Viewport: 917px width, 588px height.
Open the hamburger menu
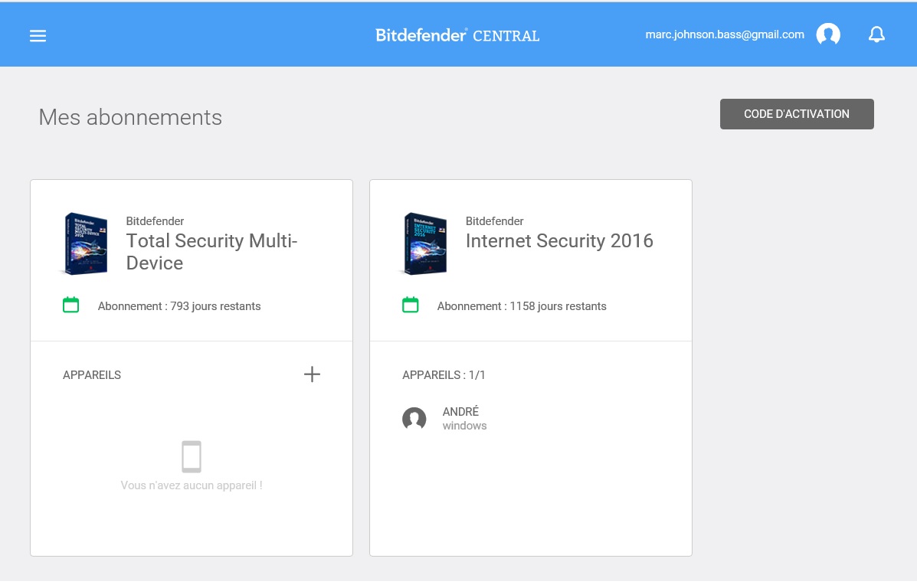(x=38, y=36)
